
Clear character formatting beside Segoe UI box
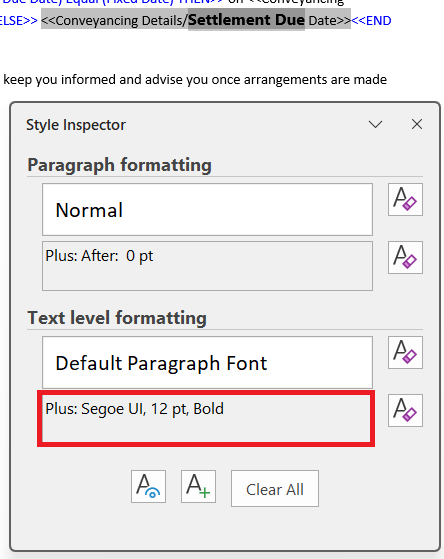[405, 410]
